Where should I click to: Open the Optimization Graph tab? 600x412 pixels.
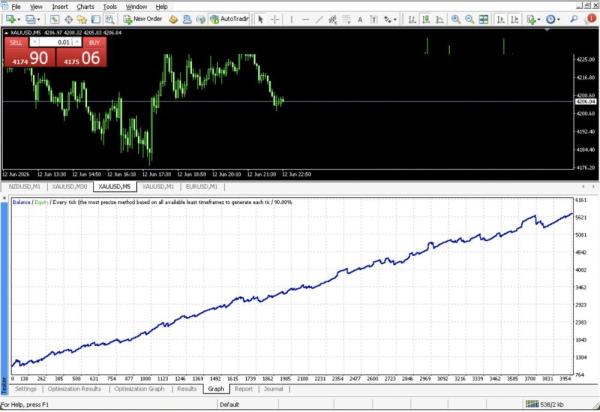[139, 389]
